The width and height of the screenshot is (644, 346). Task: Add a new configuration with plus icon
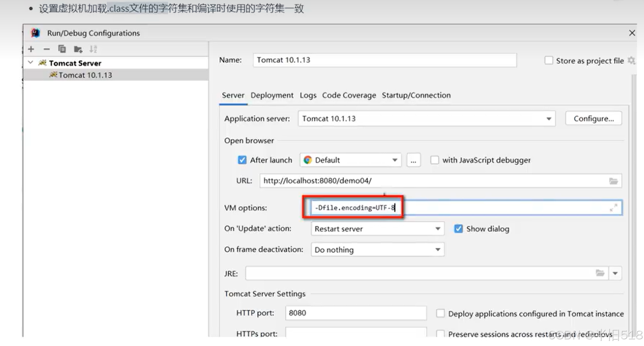coord(31,49)
